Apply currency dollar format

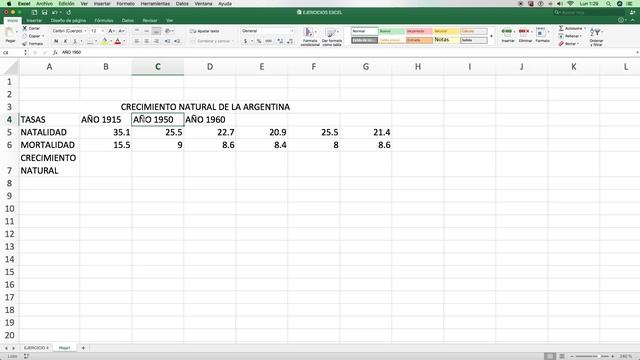click(245, 41)
